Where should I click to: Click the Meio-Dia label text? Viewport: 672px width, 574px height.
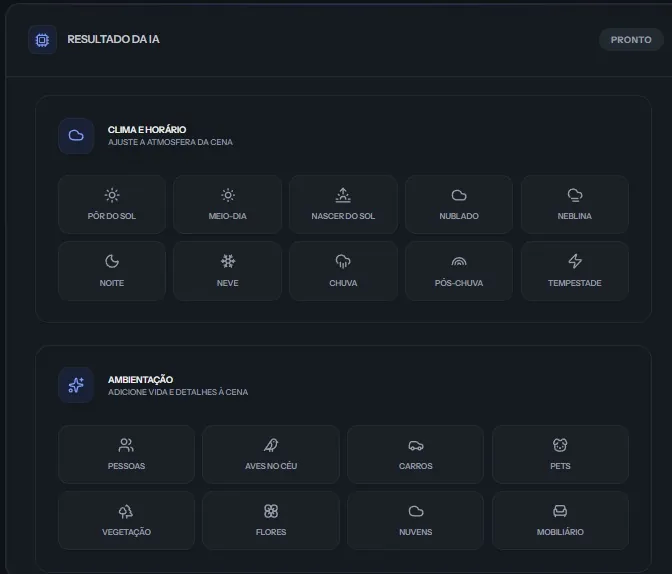tap(228, 216)
